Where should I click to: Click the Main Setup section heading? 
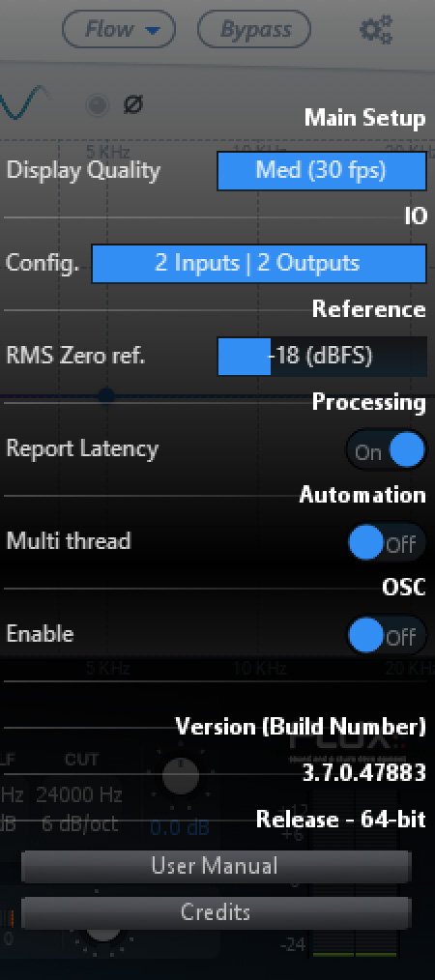click(365, 118)
